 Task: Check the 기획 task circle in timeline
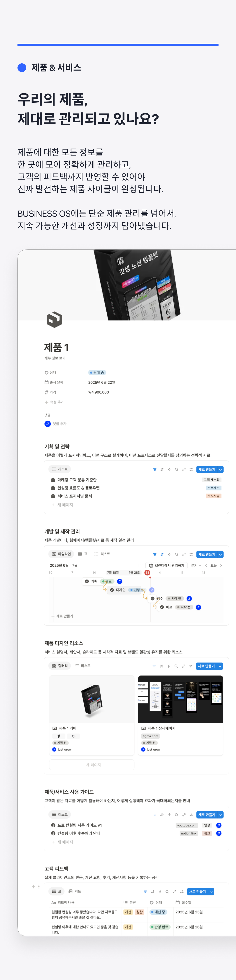(x=87, y=581)
